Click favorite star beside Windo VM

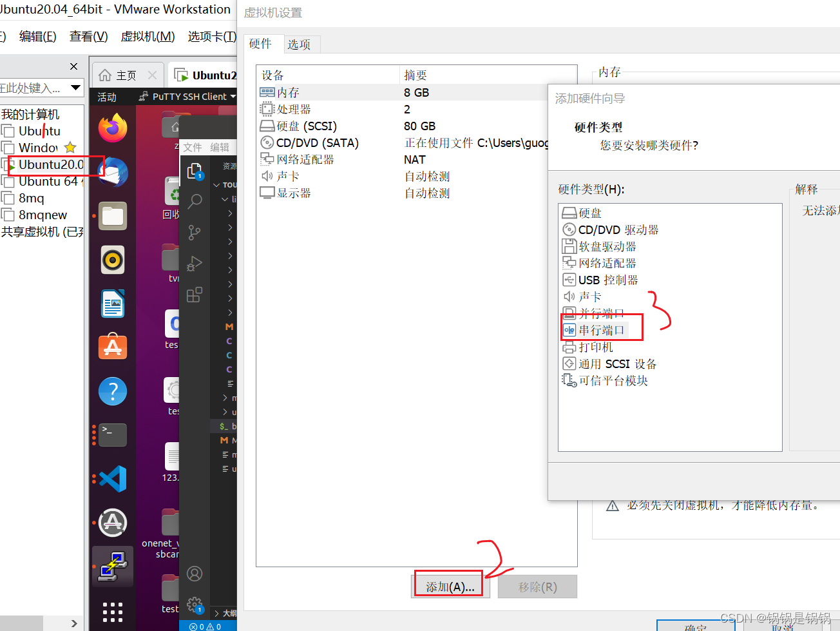70,148
